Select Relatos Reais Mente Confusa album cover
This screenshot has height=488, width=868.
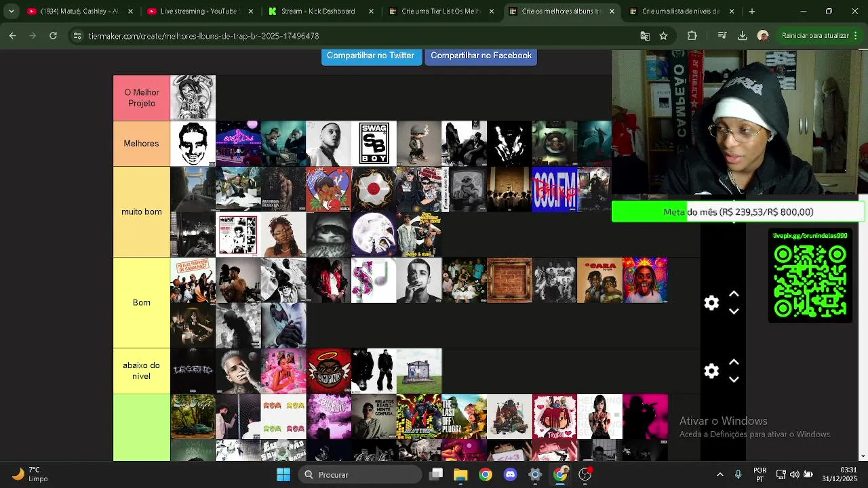pyautogui.click(x=374, y=417)
